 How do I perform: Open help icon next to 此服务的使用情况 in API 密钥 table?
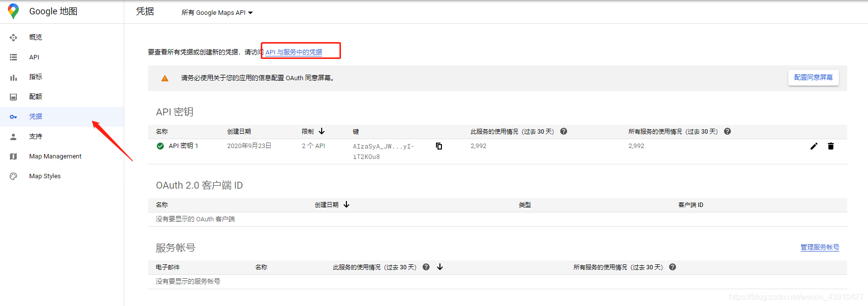click(564, 131)
